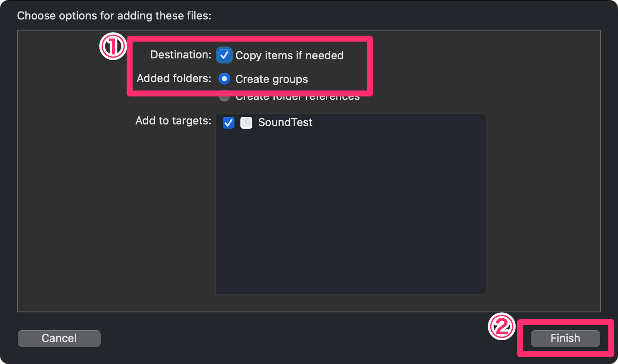Click the "Create folder references" option text
618x364 pixels.
pyautogui.click(x=297, y=99)
